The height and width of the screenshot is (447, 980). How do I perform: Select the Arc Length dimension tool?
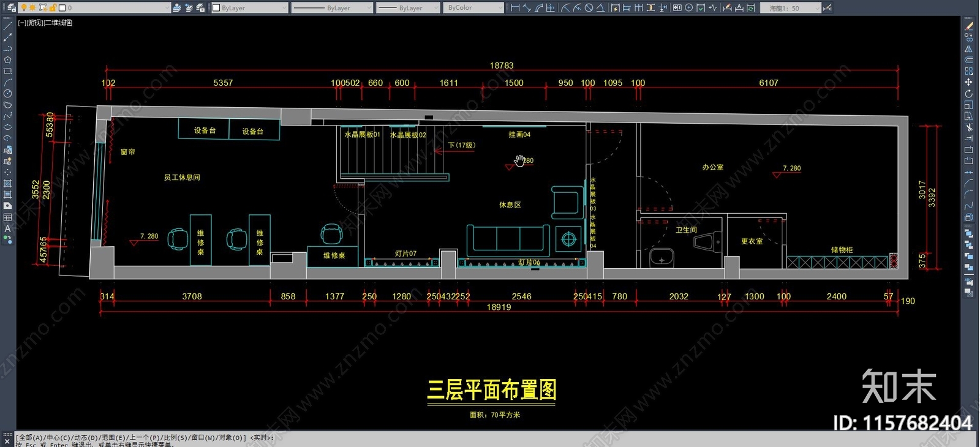538,8
